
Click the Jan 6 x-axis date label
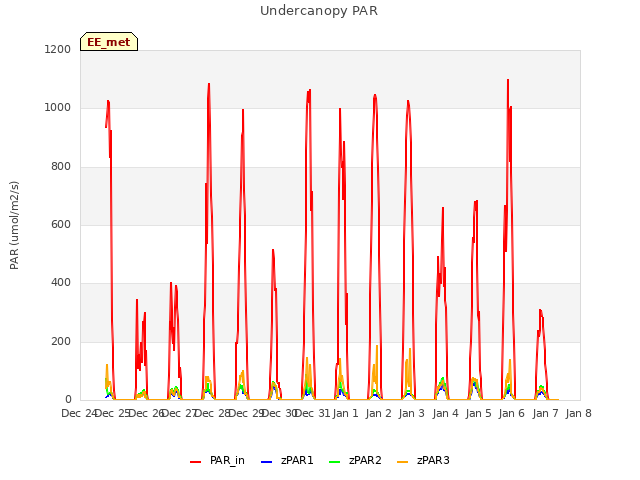[x=512, y=414]
